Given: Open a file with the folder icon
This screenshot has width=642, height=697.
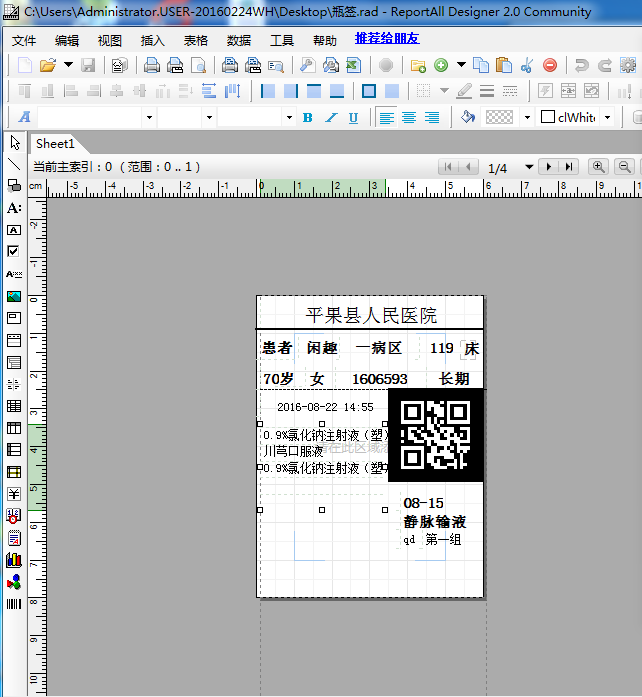Looking at the screenshot, I should (48, 65).
